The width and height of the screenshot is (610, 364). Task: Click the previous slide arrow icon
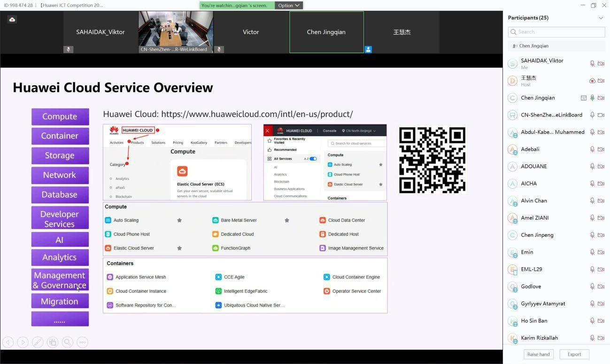(8, 342)
